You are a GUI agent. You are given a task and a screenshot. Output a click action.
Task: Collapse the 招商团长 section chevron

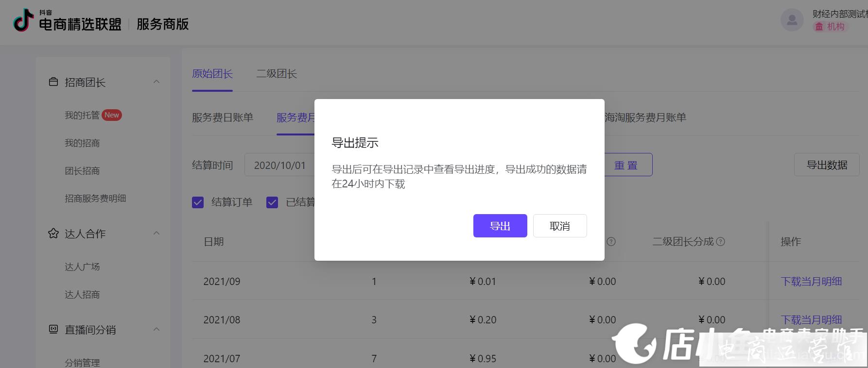pos(156,82)
